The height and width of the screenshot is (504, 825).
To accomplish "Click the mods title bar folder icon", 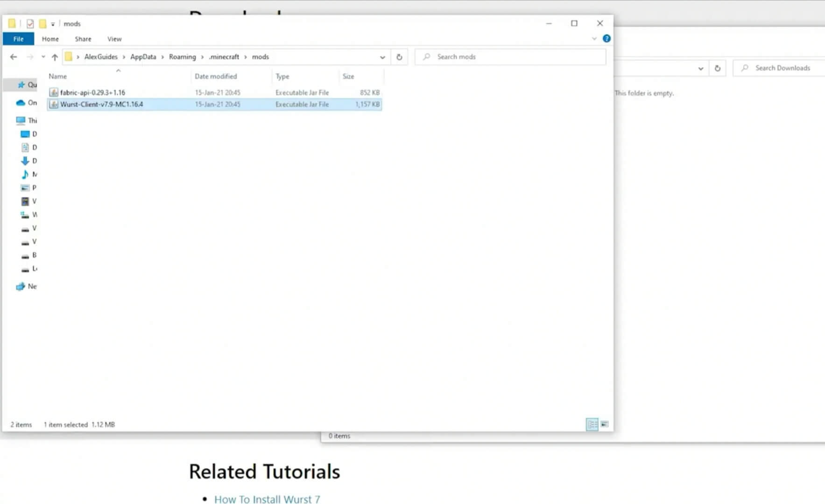I will pyautogui.click(x=12, y=23).
